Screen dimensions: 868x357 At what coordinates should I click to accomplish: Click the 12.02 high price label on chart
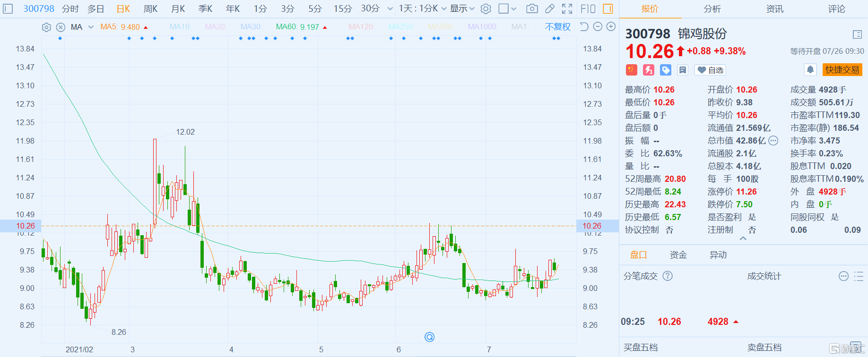pyautogui.click(x=185, y=132)
